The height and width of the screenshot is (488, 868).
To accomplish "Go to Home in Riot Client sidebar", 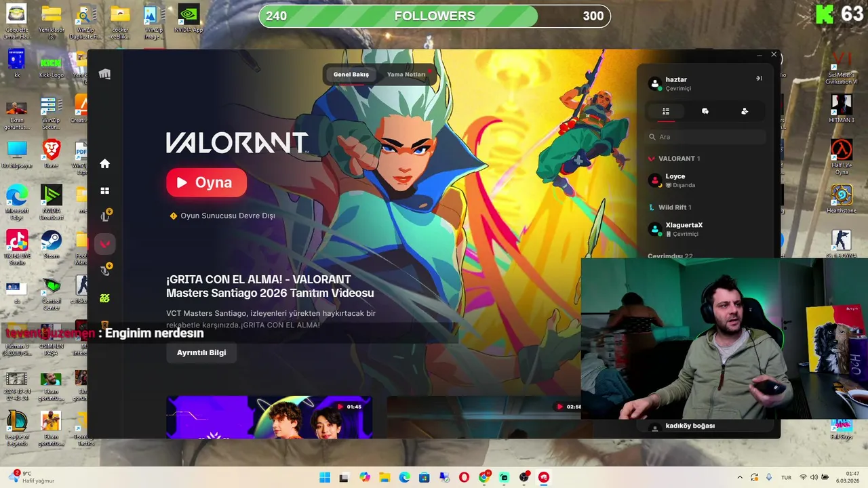I will 104,163.
